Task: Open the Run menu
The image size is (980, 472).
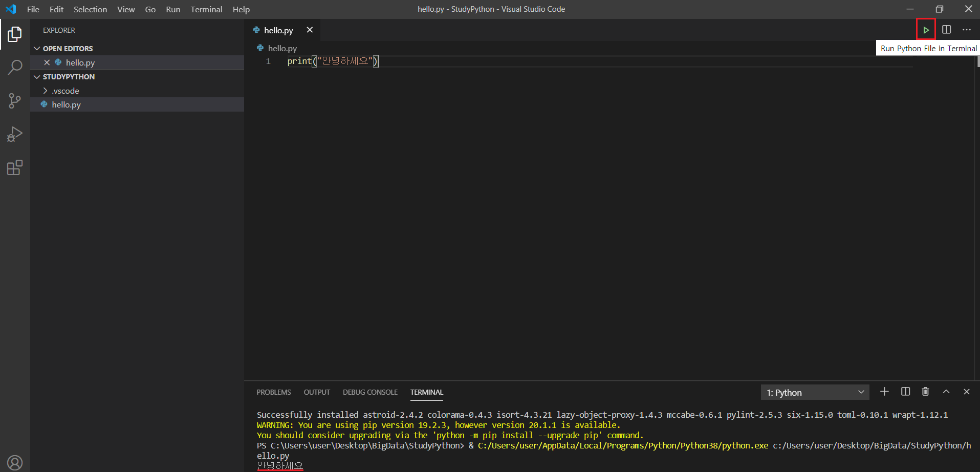Action: point(173,9)
